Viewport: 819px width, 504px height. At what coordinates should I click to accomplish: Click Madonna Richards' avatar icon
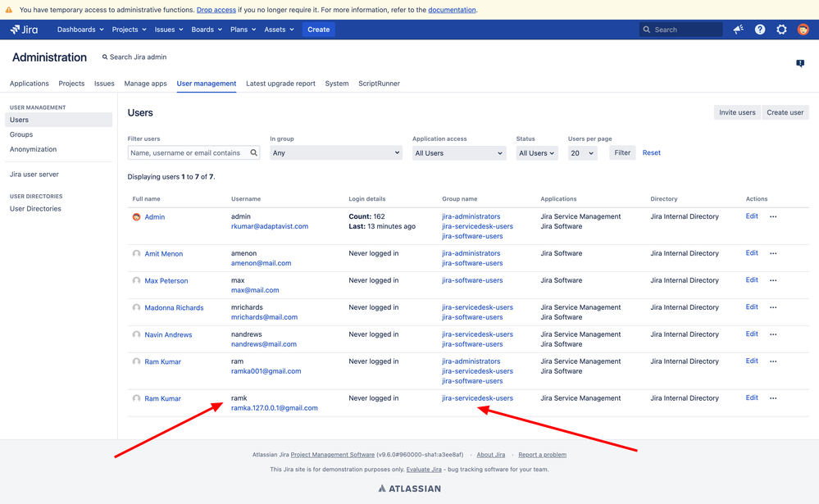[136, 307]
